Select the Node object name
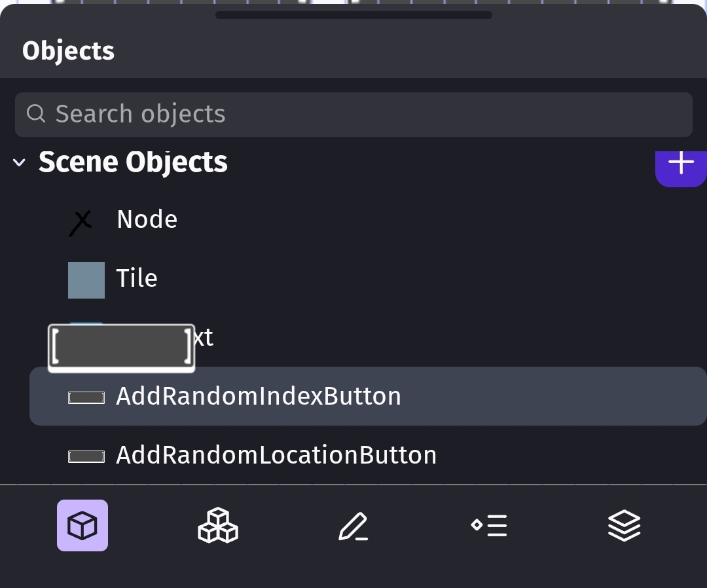 click(x=147, y=219)
